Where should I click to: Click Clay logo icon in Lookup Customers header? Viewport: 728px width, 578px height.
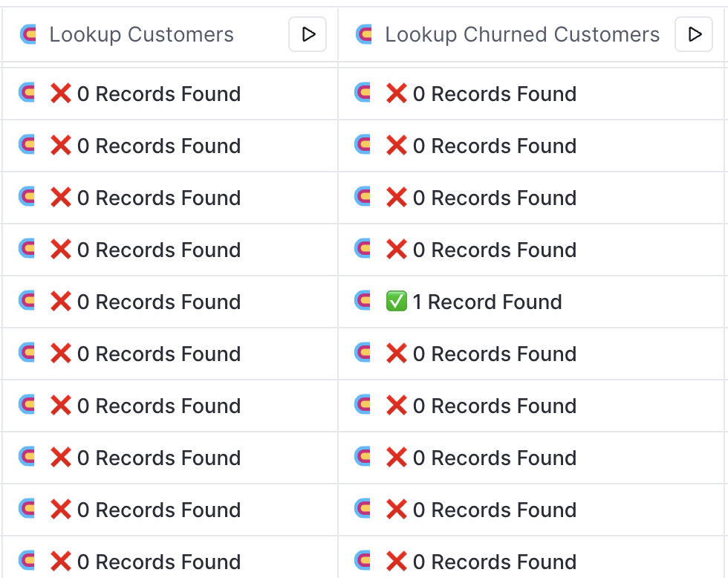click(28, 34)
